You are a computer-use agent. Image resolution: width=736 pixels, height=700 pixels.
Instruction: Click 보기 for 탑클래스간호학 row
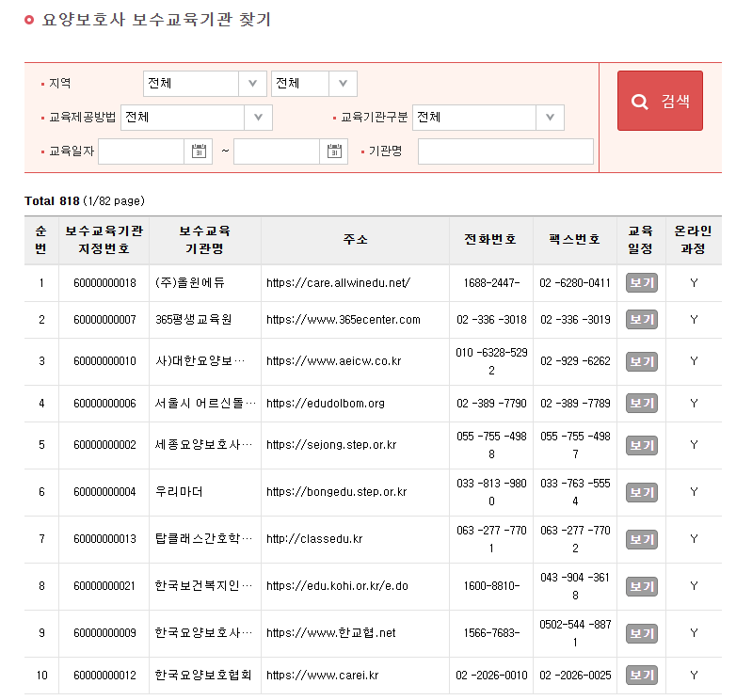click(x=642, y=539)
